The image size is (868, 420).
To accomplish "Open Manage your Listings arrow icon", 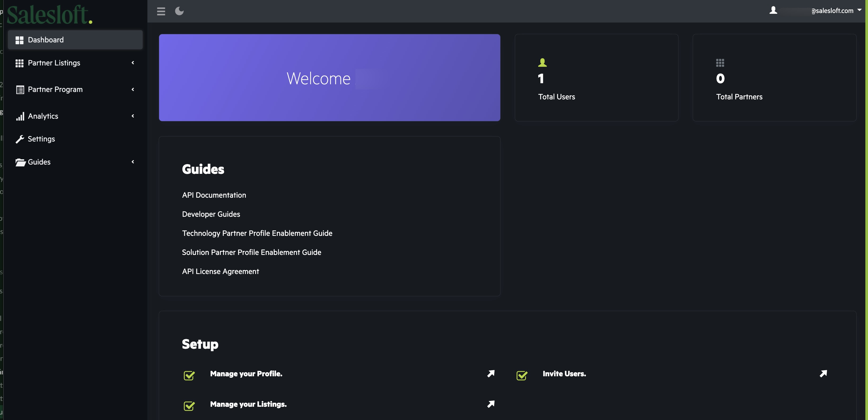I will [491, 404].
